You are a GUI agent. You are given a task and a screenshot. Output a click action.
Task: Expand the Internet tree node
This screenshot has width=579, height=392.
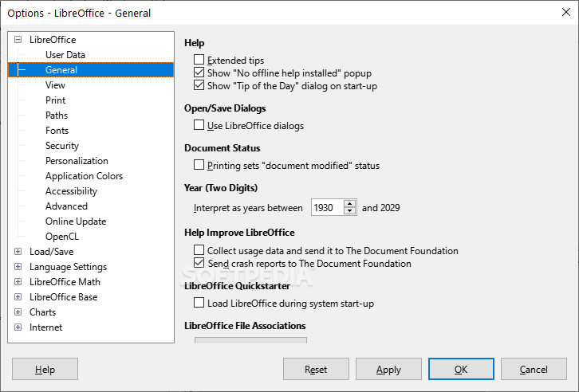(x=18, y=327)
